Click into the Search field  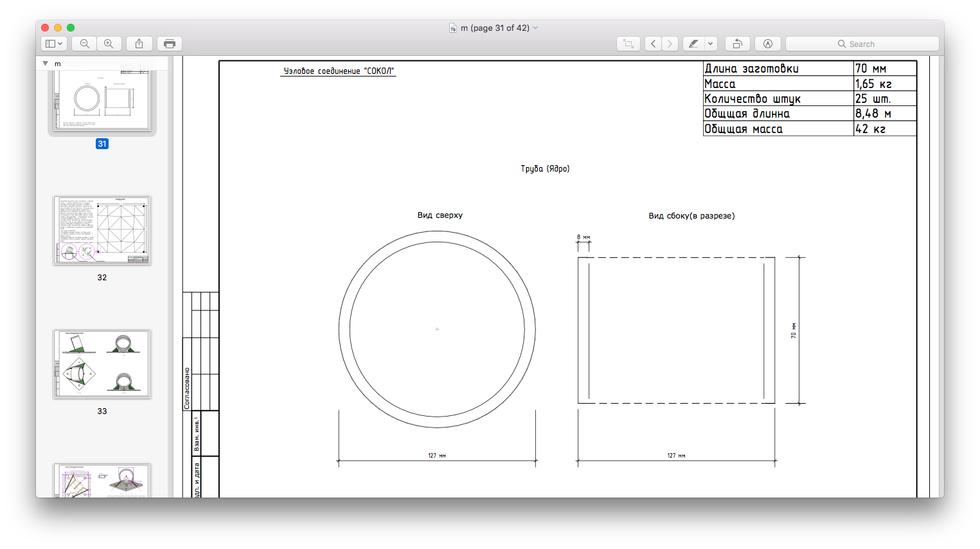click(x=861, y=44)
